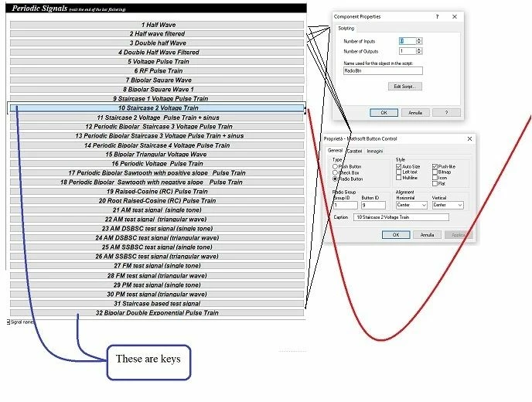
Task: Select 22 AM test signal (triangular wave)
Action: click(157, 219)
